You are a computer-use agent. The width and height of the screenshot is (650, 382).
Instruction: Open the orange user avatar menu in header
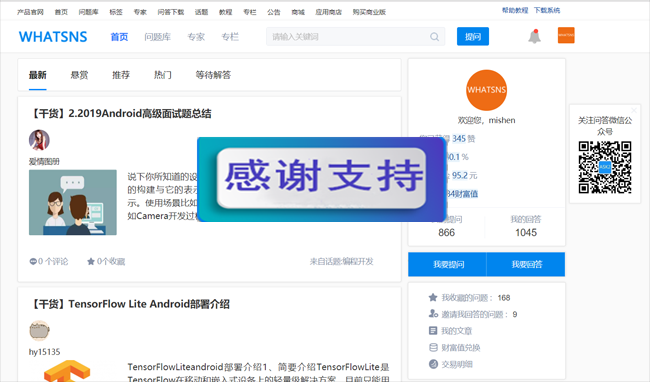(566, 35)
